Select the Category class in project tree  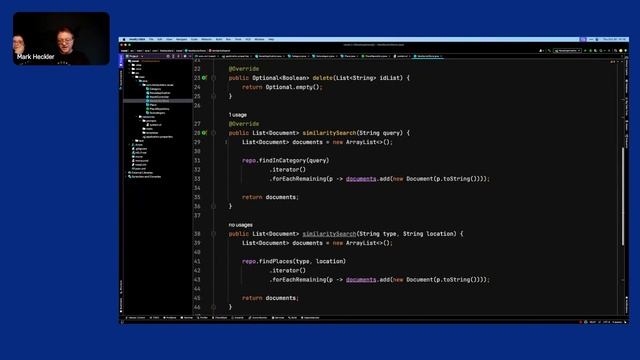pyautogui.click(x=154, y=89)
